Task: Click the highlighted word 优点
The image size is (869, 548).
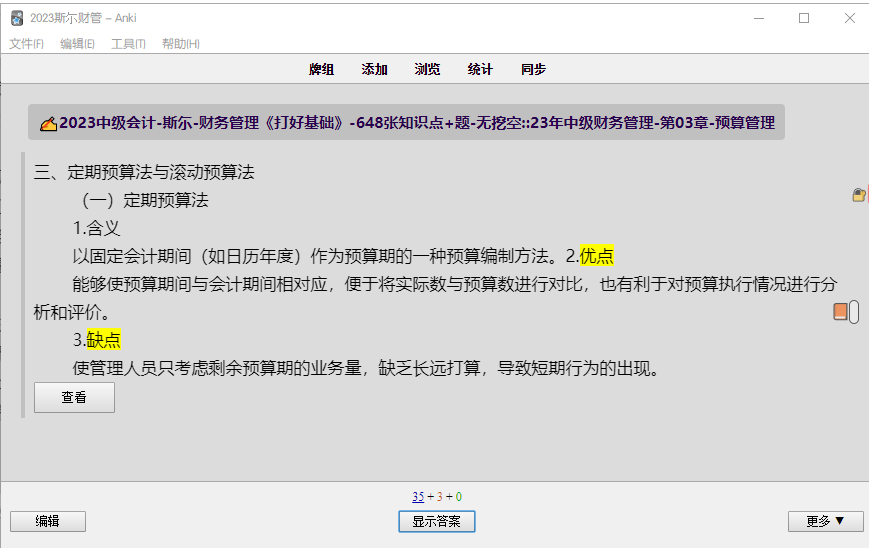Action: point(597,256)
